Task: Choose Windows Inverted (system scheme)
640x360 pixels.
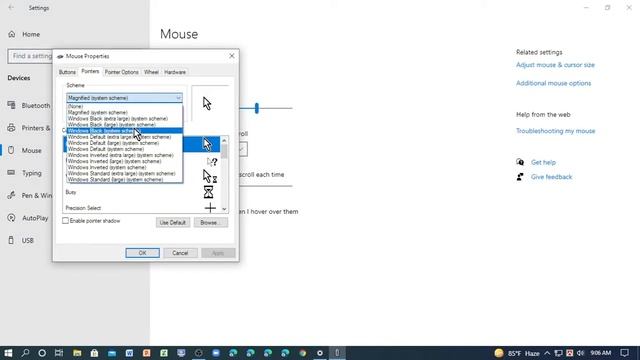Action: (x=124, y=168)
